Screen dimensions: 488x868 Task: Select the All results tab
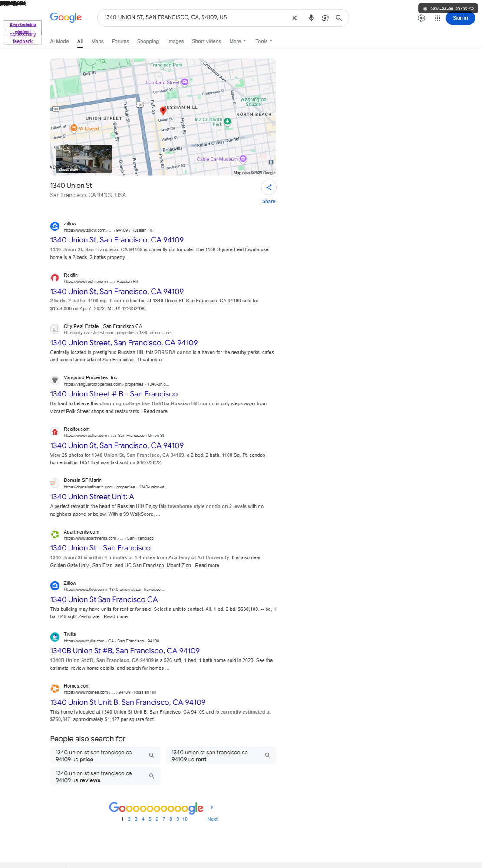click(80, 41)
